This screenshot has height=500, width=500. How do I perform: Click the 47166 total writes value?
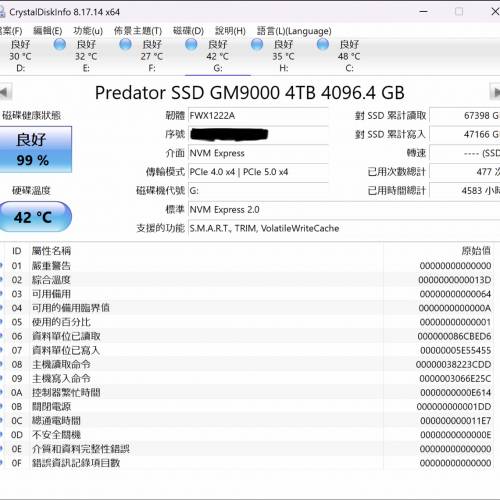point(465,134)
